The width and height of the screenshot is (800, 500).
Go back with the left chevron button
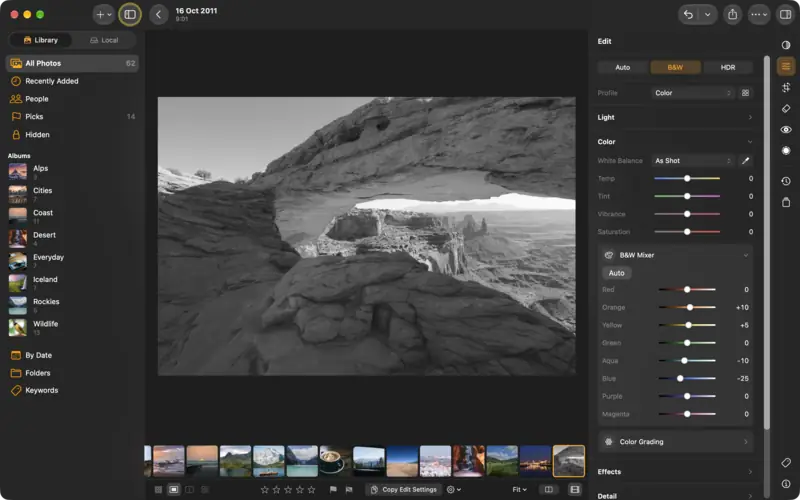coord(159,14)
